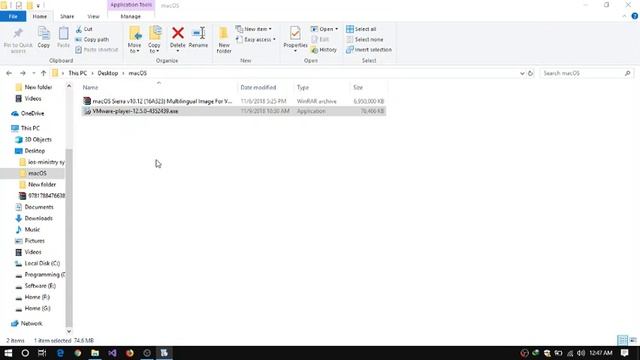640x360 pixels.
Task: Open Documents in navigation pane
Action: [x=39, y=207]
